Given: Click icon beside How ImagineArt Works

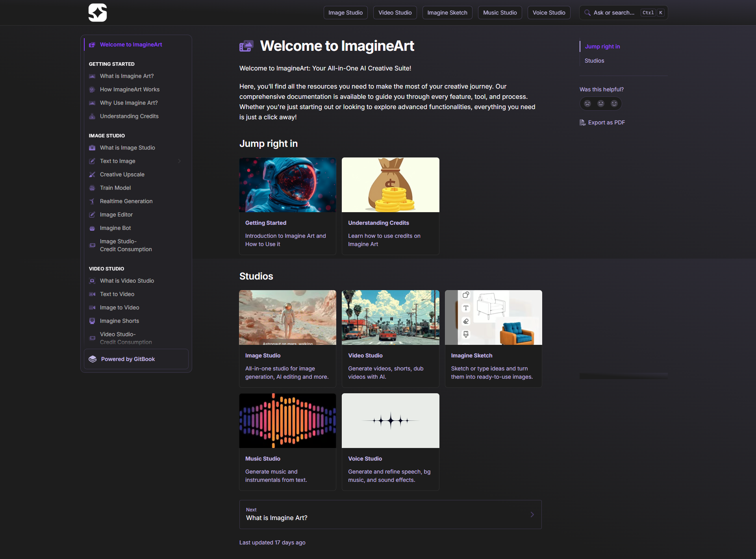Looking at the screenshot, I should tap(92, 89).
